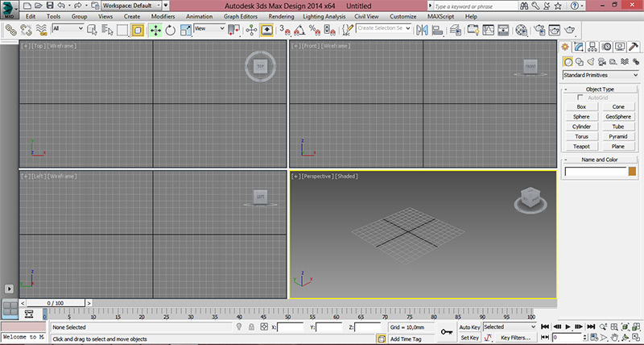Open the Graph Editors menu
Screen dimensions: 644x345
(241, 16)
